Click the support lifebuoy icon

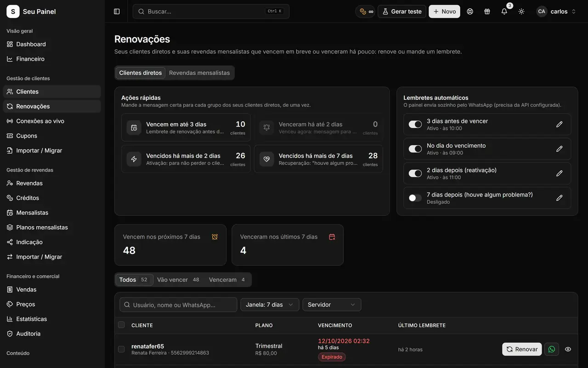(470, 11)
